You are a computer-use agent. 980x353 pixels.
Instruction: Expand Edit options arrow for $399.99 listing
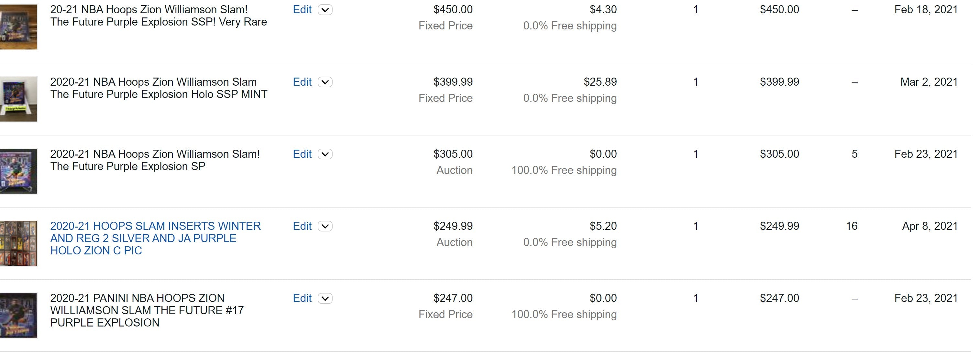[325, 82]
